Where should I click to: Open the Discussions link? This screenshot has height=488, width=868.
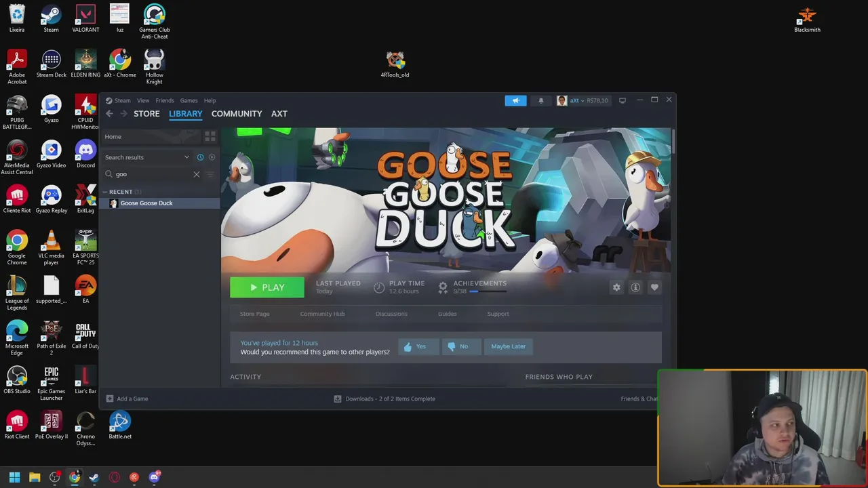click(391, 314)
